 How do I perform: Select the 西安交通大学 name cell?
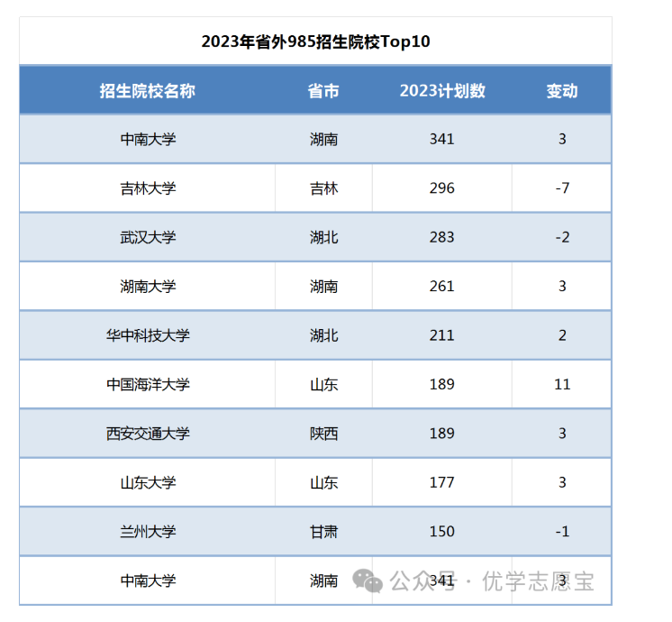pyautogui.click(x=148, y=434)
